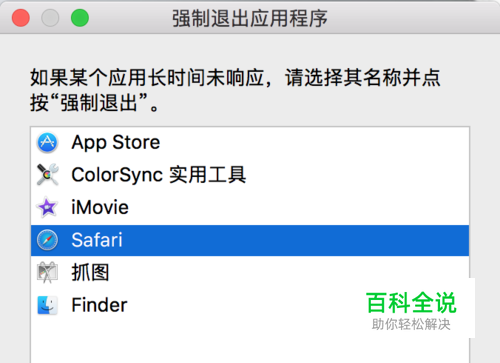The height and width of the screenshot is (363, 500).
Task: Select the iMovie entry name
Action: (x=100, y=207)
